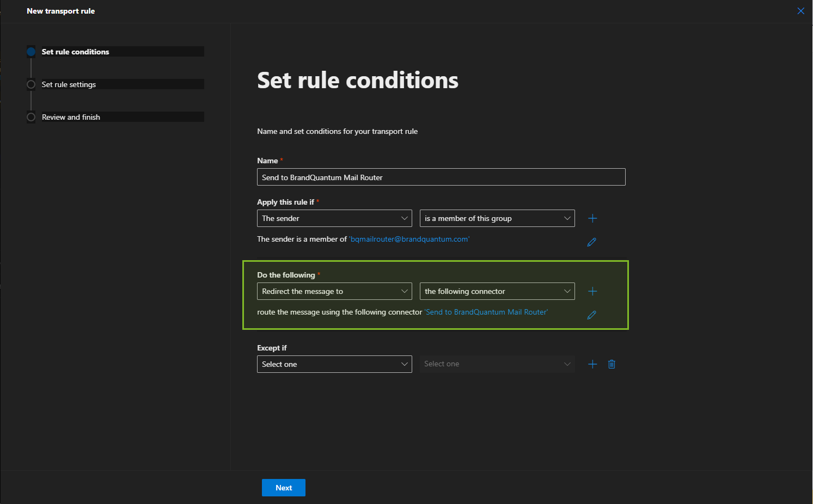Viewport: 813px width, 504px height.
Task: Select the Set rule settings step circle
Action: click(31, 84)
